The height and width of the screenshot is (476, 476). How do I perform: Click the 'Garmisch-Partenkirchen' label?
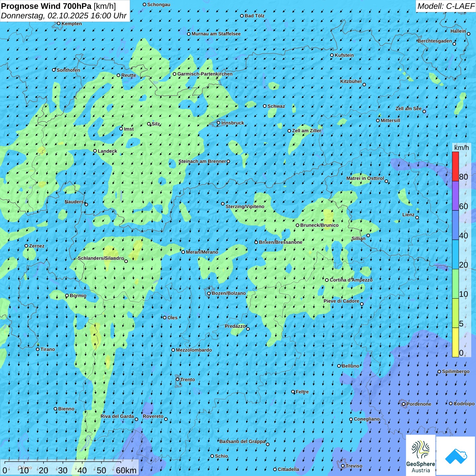tap(205, 74)
